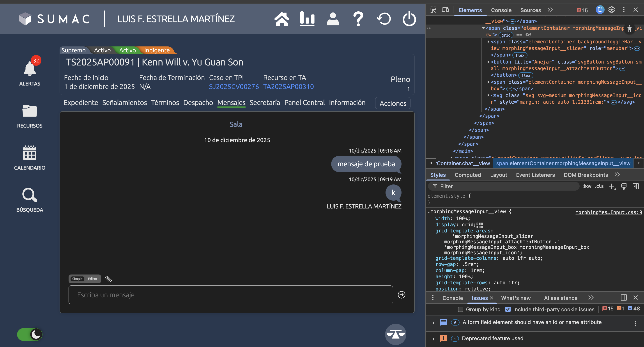Click the send message arrow icon
Image resolution: width=644 pixels, height=347 pixels.
click(x=402, y=295)
